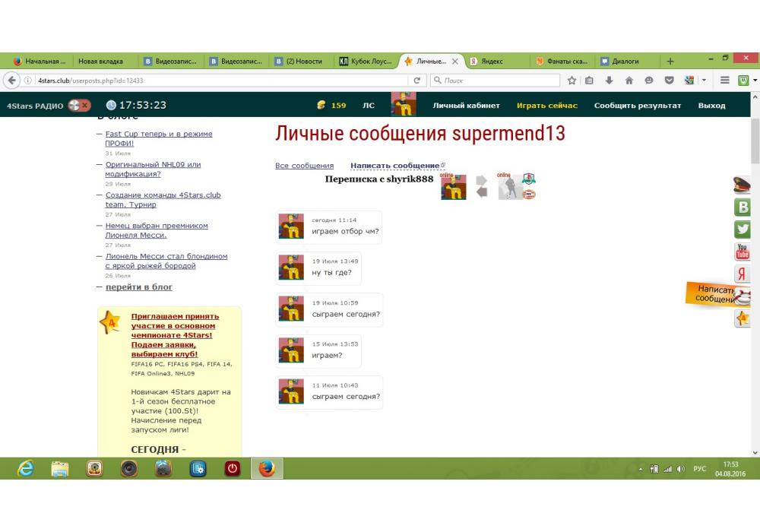760x532 pixels.
Task: Open Сообщить результат menu item
Action: pos(638,105)
